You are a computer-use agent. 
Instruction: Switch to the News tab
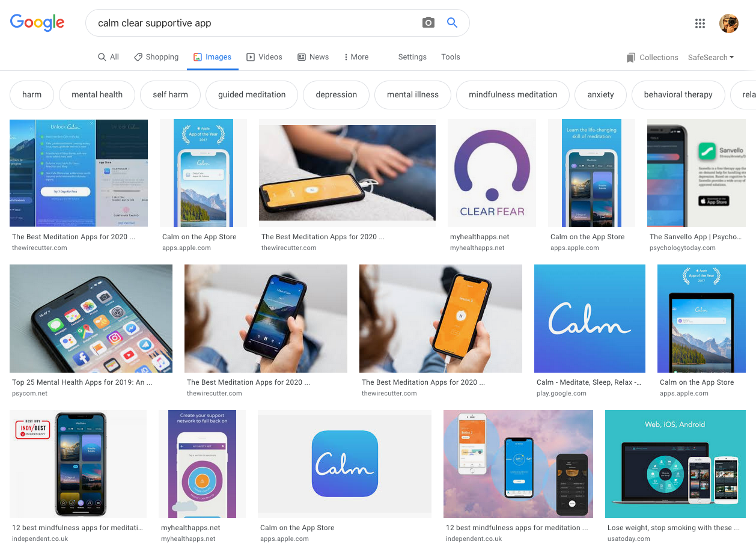click(313, 57)
